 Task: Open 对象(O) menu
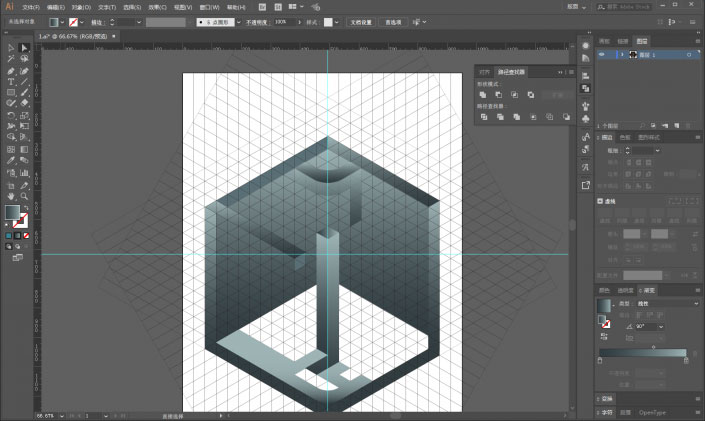pos(81,7)
